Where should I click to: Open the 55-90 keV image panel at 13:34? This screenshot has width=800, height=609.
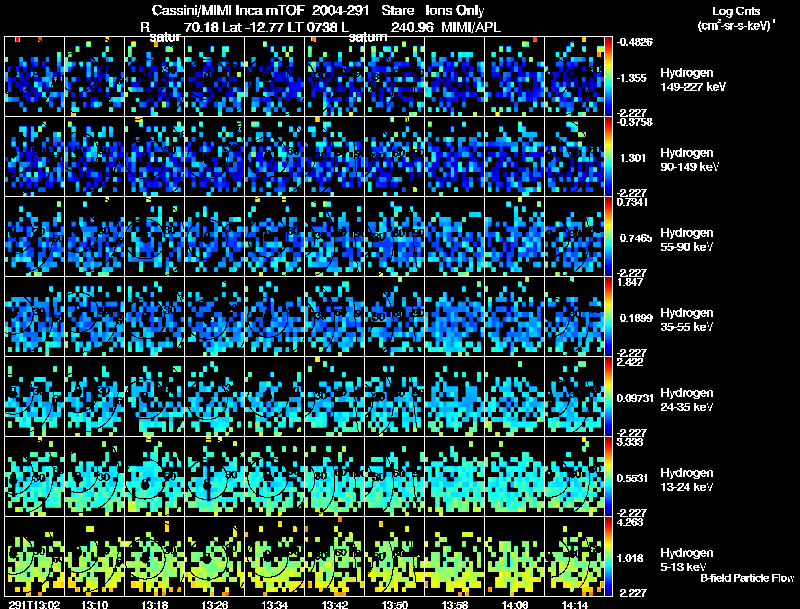274,236
